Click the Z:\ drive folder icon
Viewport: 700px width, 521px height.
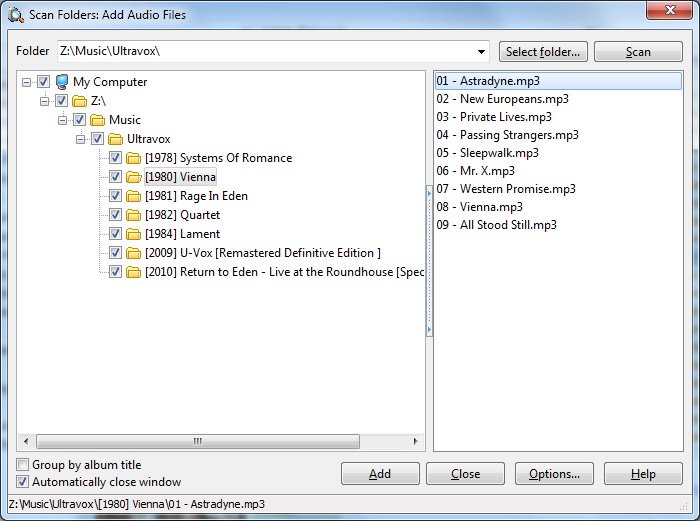[x=79, y=101]
